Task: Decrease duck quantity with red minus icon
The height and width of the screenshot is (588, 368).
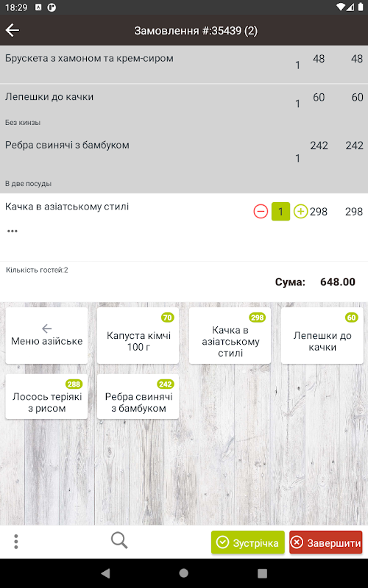Action: pyautogui.click(x=261, y=212)
